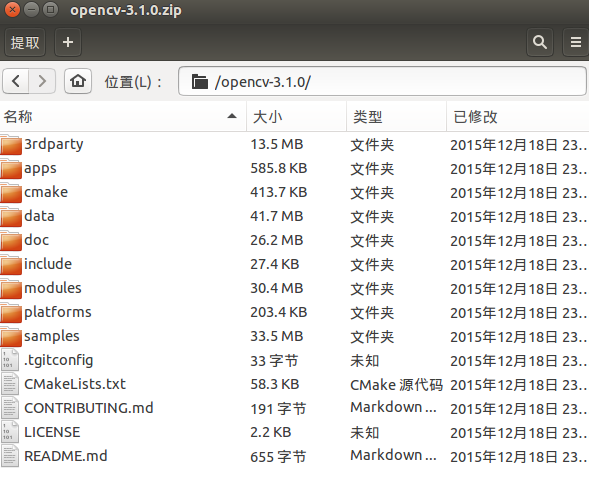Click the 26.2 MB size value

[x=277, y=240]
